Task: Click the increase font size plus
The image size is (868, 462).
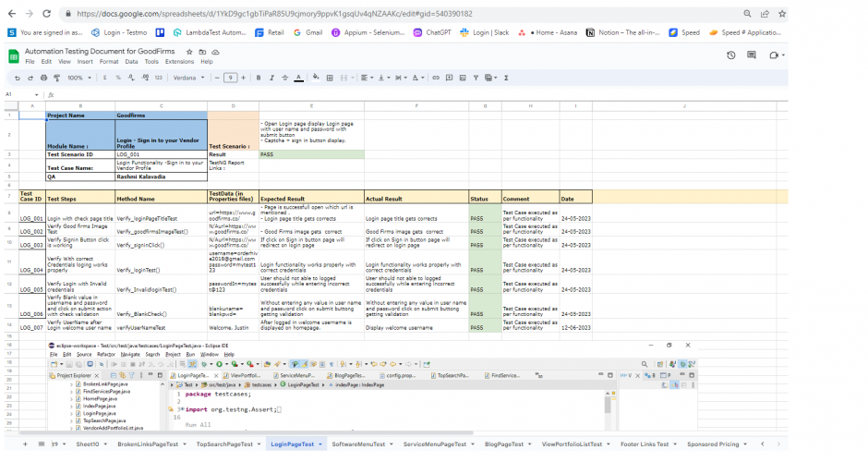Action: coord(245,78)
